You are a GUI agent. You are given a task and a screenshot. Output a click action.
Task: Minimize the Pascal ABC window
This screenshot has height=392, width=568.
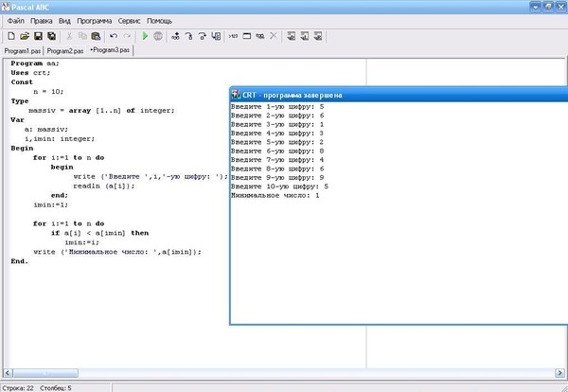pos(535,7)
